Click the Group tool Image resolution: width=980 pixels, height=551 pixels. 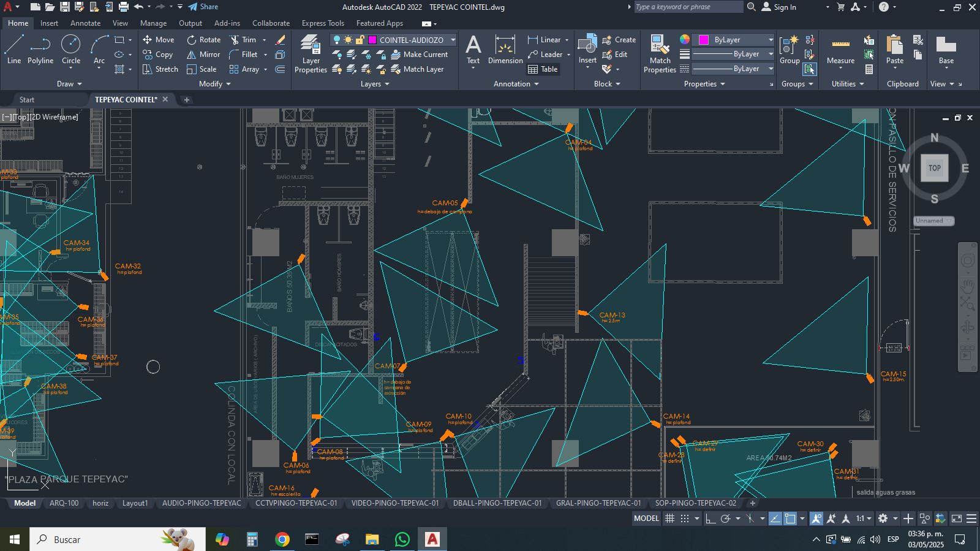[x=790, y=50]
